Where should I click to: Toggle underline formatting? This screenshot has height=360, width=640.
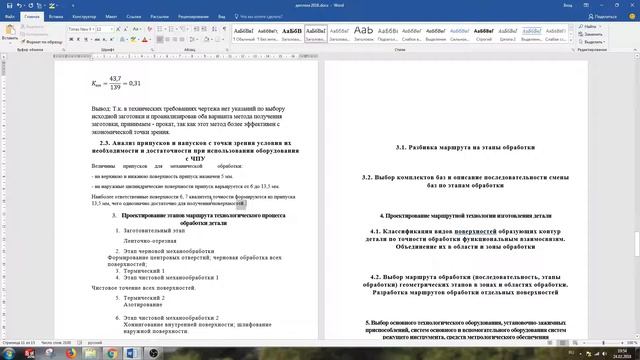85,40
